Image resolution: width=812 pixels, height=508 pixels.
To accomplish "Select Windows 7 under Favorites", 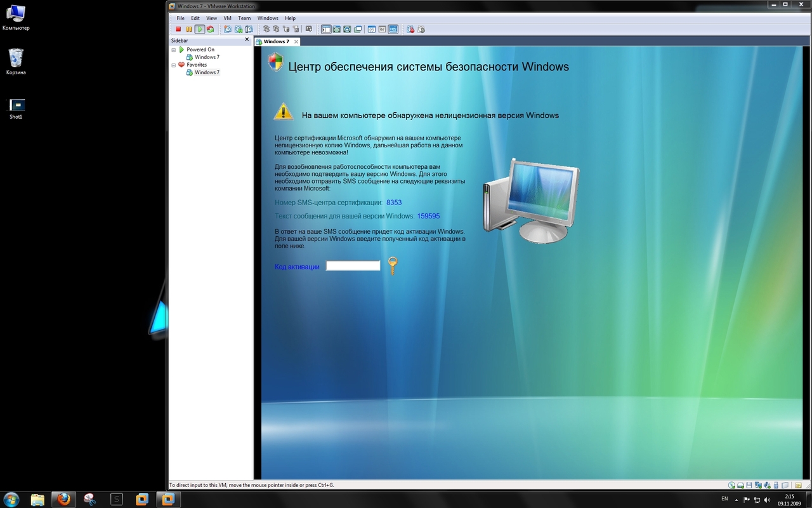I will coord(207,72).
